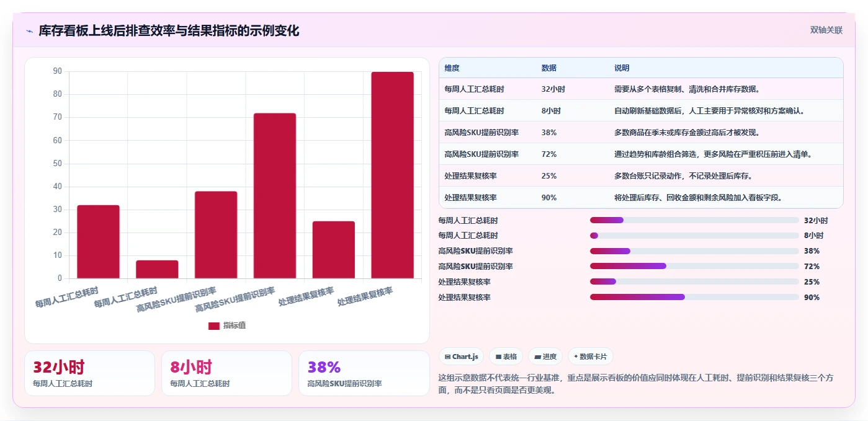Click the y-axis tick label 50

coord(58,164)
